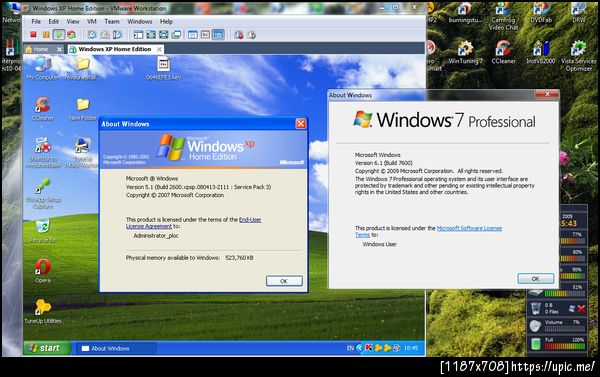Click the Unity mode toolbar icon
The height and width of the screenshot is (377, 600).
click(176, 35)
